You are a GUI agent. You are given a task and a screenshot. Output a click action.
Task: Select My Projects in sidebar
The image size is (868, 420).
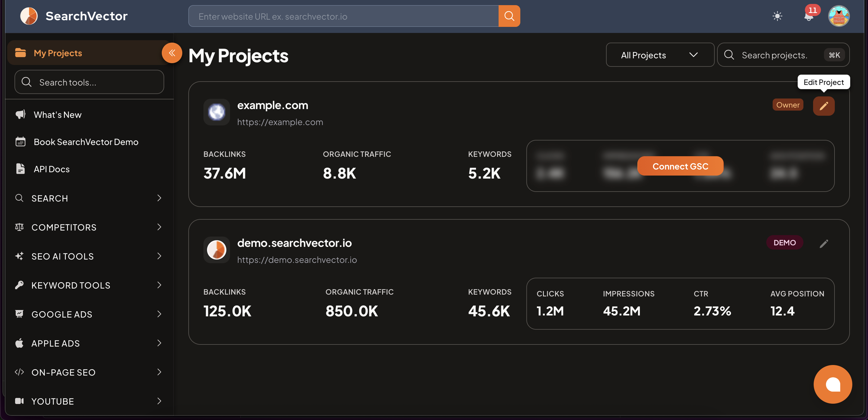pyautogui.click(x=88, y=53)
